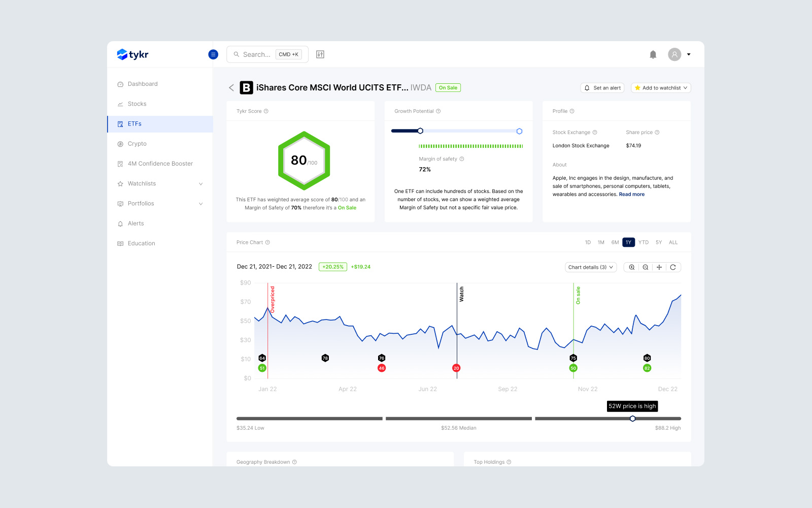Image resolution: width=812 pixels, height=508 pixels.
Task: Click the Margin of safety help icon
Action: click(x=462, y=159)
